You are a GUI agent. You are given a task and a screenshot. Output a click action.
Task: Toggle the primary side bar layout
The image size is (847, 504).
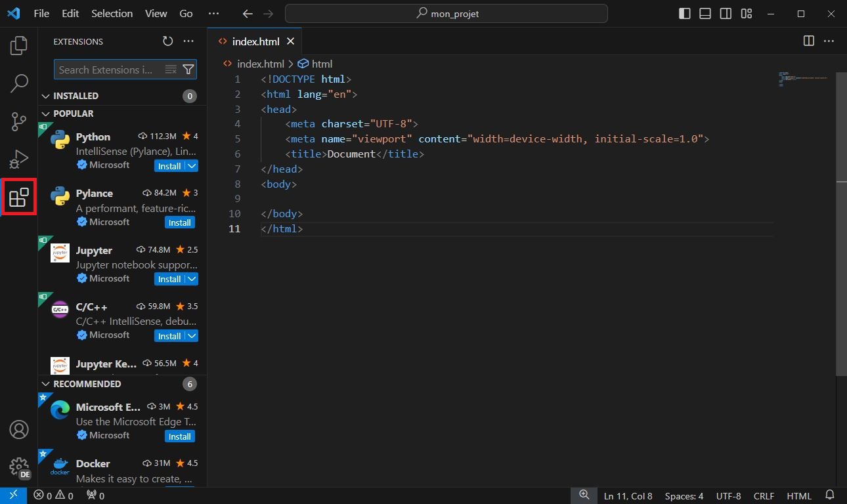tap(685, 14)
